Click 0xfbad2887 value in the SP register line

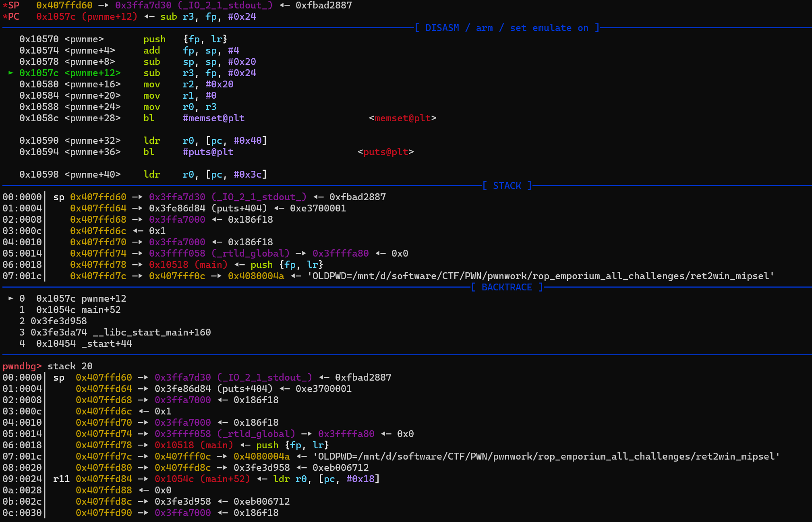(324, 5)
